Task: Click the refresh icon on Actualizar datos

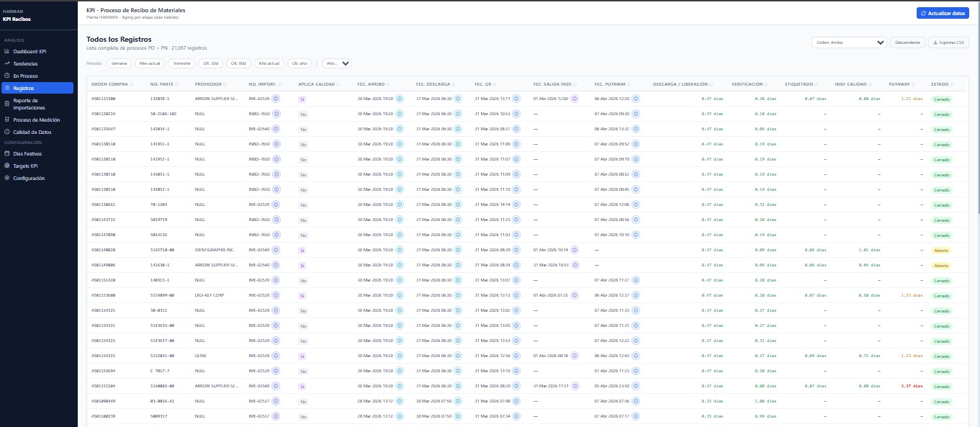Action: [925, 13]
